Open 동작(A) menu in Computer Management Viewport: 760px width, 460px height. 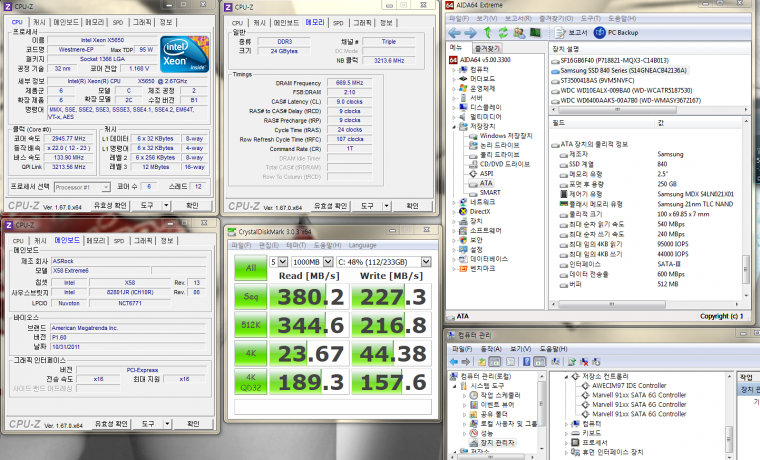491,349
